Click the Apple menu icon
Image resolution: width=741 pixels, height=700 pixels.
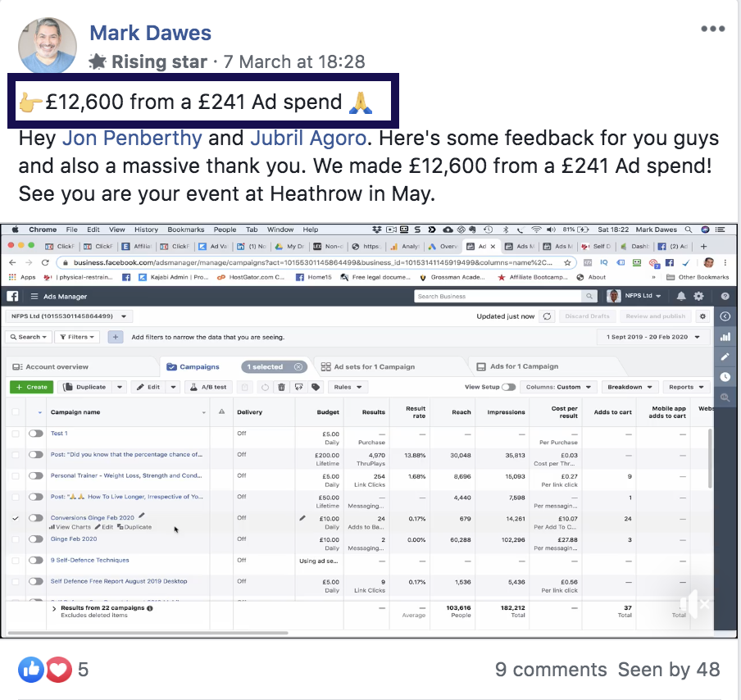click(x=15, y=230)
